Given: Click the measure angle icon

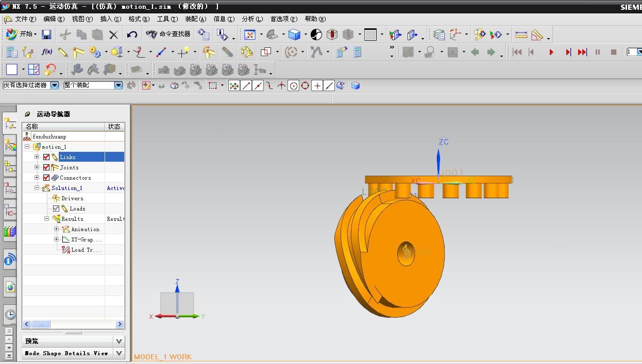Looking at the screenshot, I should coord(537,34).
